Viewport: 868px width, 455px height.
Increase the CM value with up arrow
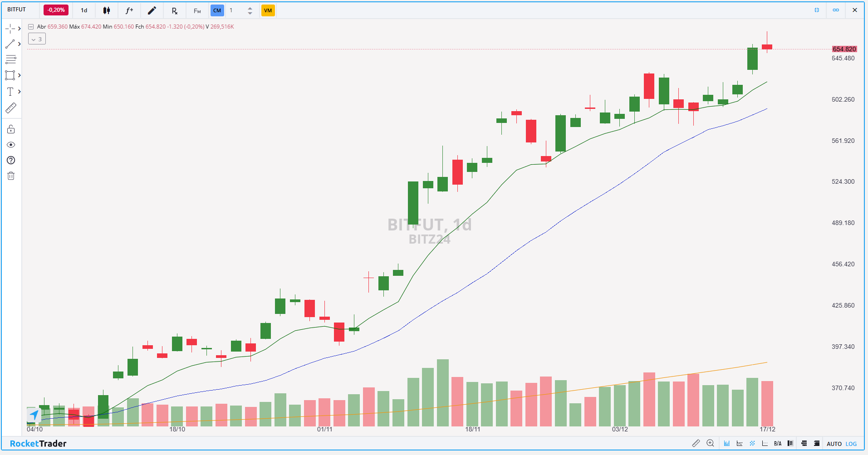point(250,8)
